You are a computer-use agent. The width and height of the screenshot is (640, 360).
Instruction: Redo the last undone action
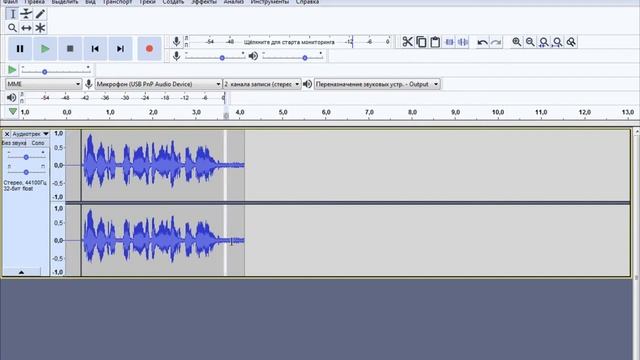click(496, 42)
